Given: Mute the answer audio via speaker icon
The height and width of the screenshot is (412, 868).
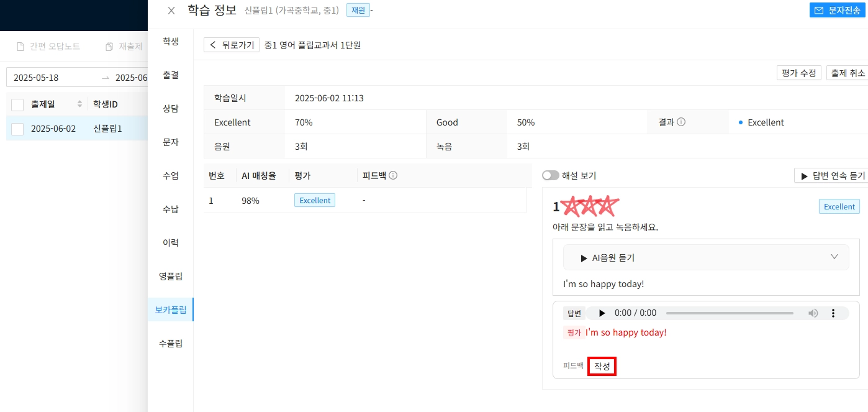Looking at the screenshot, I should pyautogui.click(x=813, y=313).
